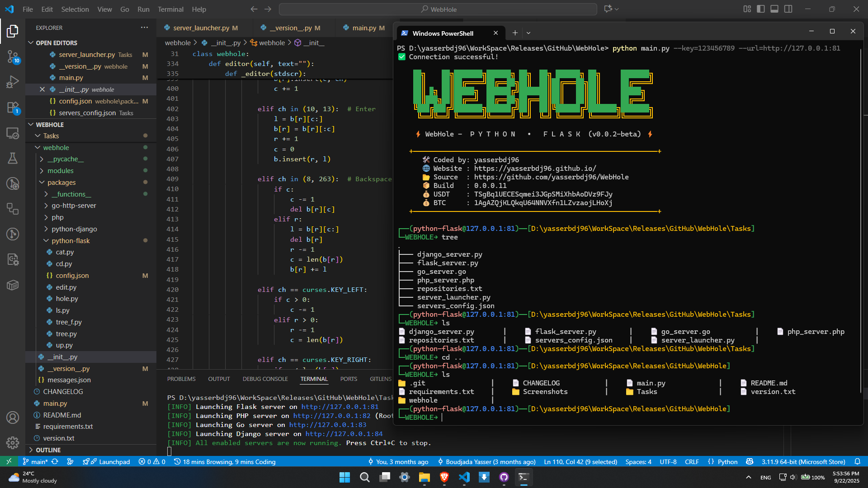This screenshot has width=868, height=488.
Task: Open the Accounts icon in activity bar
Action: tap(13, 418)
